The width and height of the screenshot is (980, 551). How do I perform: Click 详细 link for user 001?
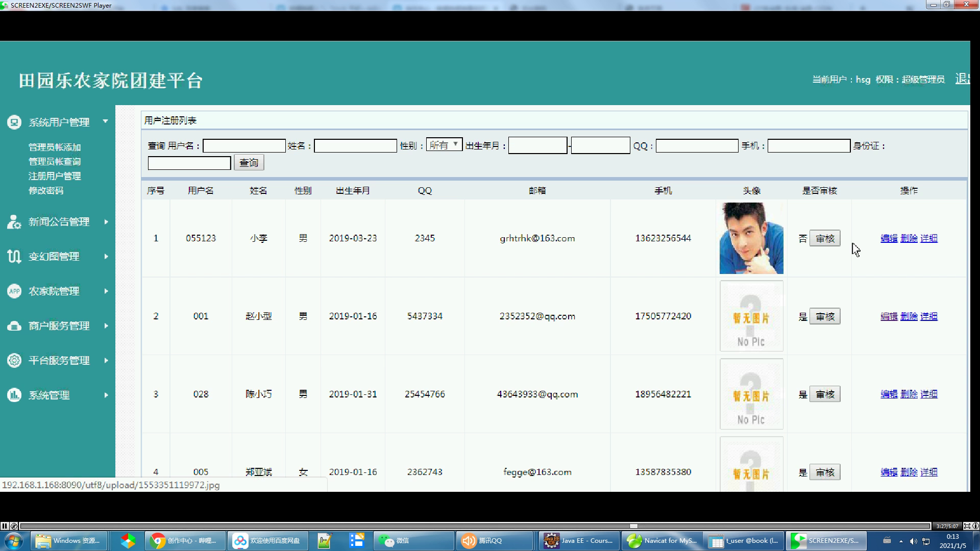(929, 316)
